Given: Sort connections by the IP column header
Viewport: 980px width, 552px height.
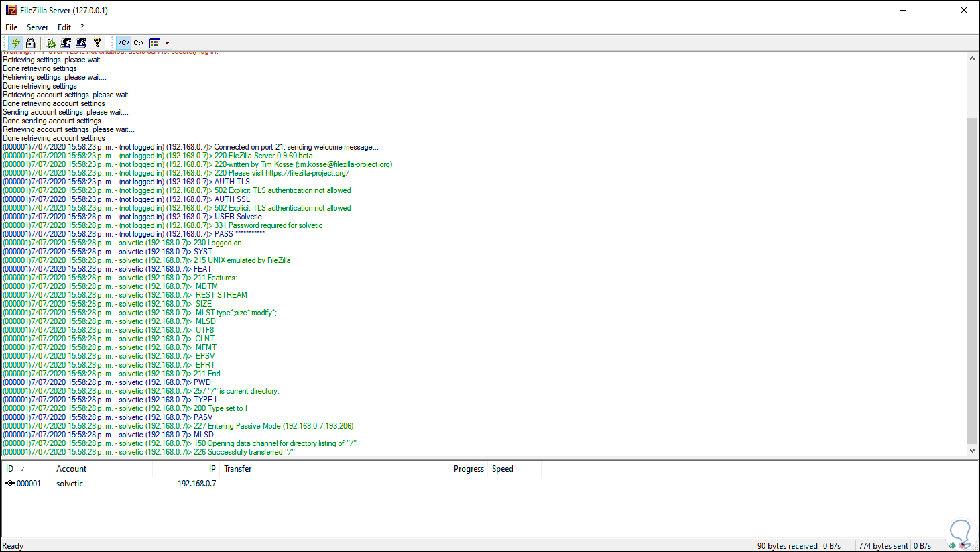Looking at the screenshot, I should pos(186,469).
